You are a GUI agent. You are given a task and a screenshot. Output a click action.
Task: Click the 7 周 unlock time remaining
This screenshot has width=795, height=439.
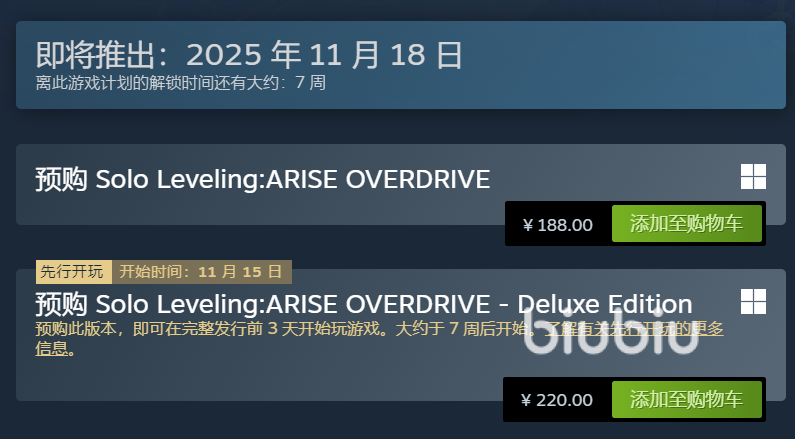click(310, 82)
